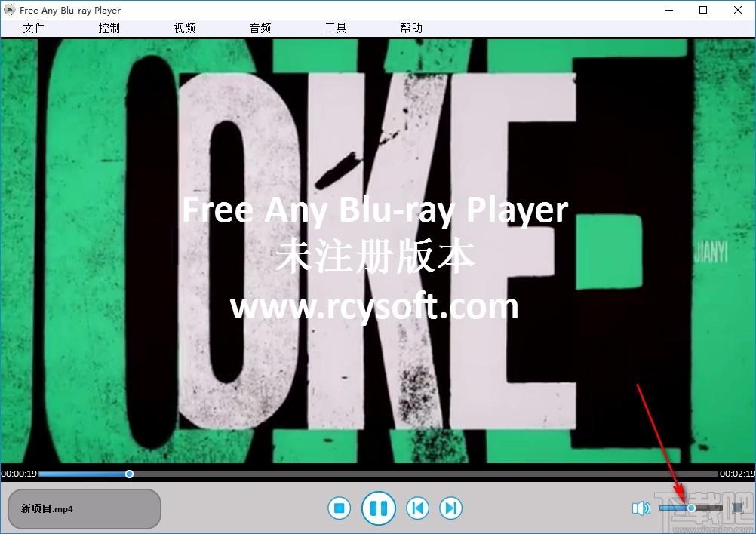Open the 控制 menu

click(109, 29)
